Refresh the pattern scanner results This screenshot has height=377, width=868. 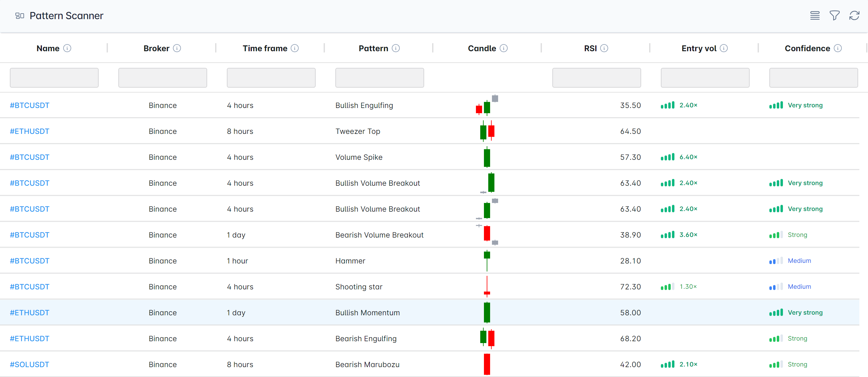coord(854,15)
